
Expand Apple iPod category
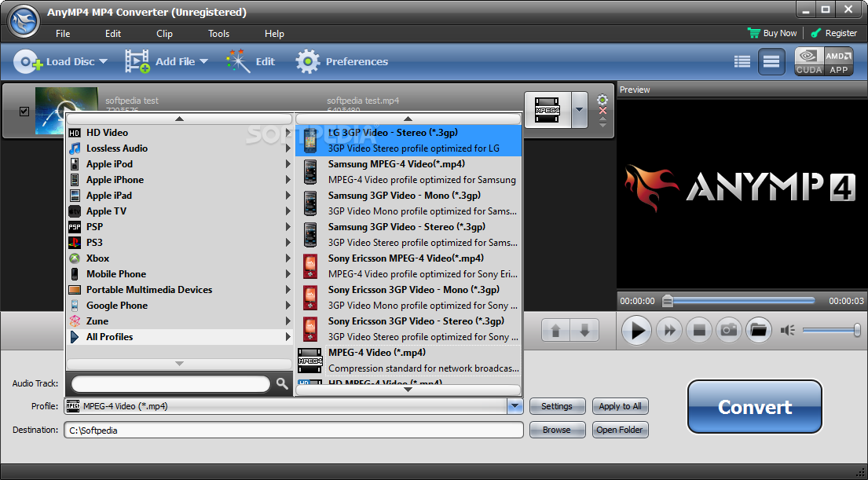coord(179,164)
